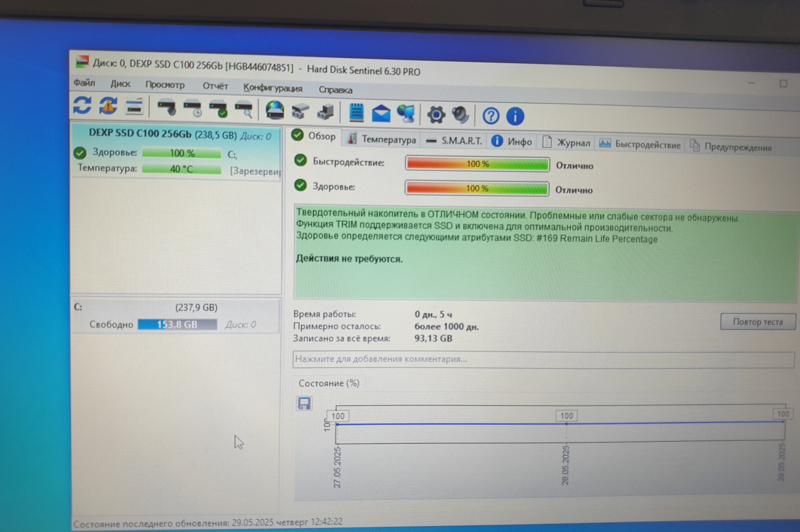The height and width of the screenshot is (532, 800).
Task: Open the Инфо tab
Action: click(512, 142)
